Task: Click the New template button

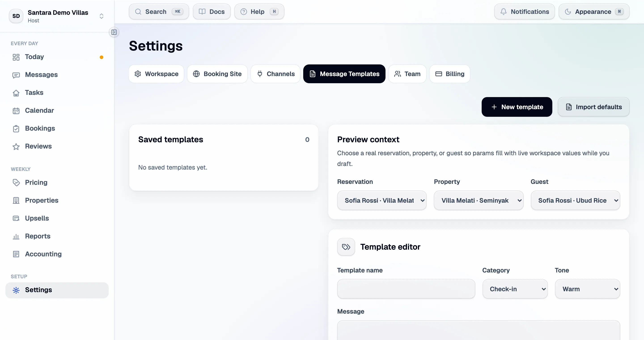Action: tap(517, 107)
